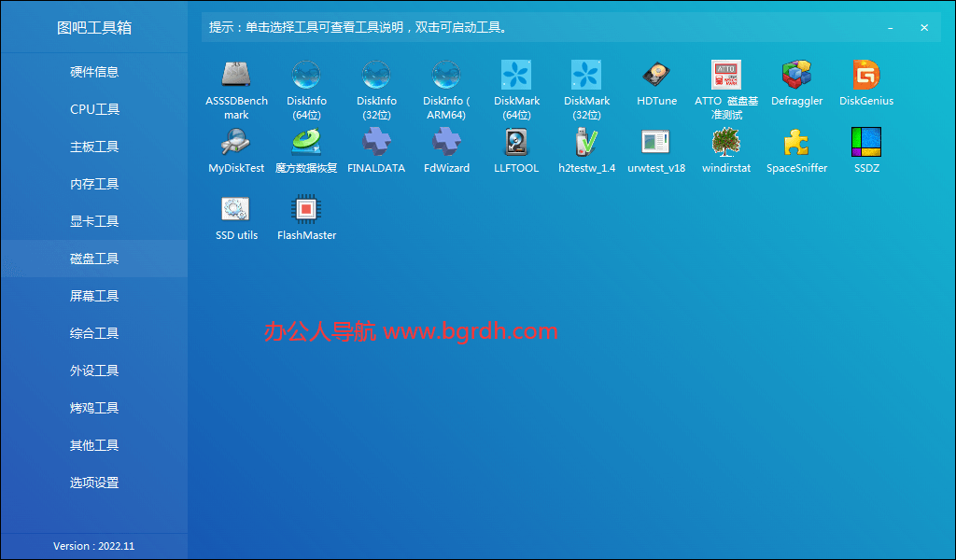Click the 图吧工具箱 title text
This screenshot has width=956, height=560.
(x=94, y=27)
